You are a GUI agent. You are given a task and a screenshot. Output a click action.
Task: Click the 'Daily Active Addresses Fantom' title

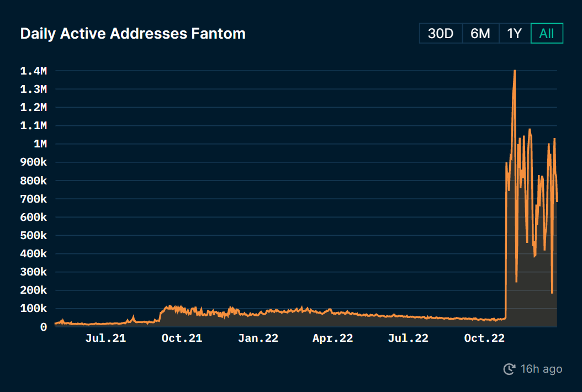(133, 34)
